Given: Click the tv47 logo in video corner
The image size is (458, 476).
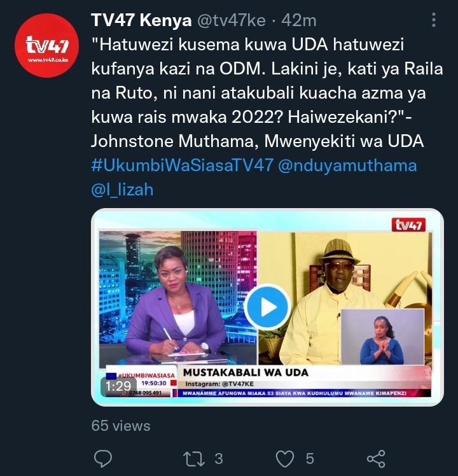Looking at the screenshot, I should coord(408,225).
